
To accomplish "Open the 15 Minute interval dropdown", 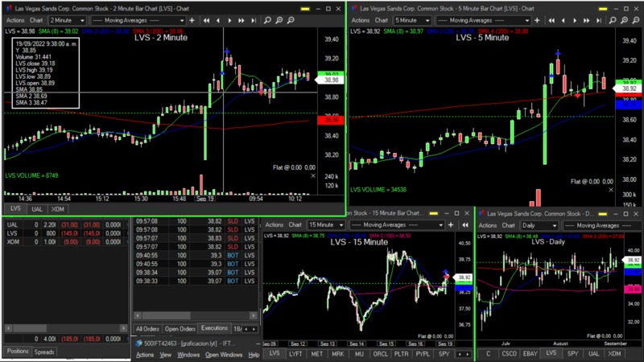I will 325,225.
